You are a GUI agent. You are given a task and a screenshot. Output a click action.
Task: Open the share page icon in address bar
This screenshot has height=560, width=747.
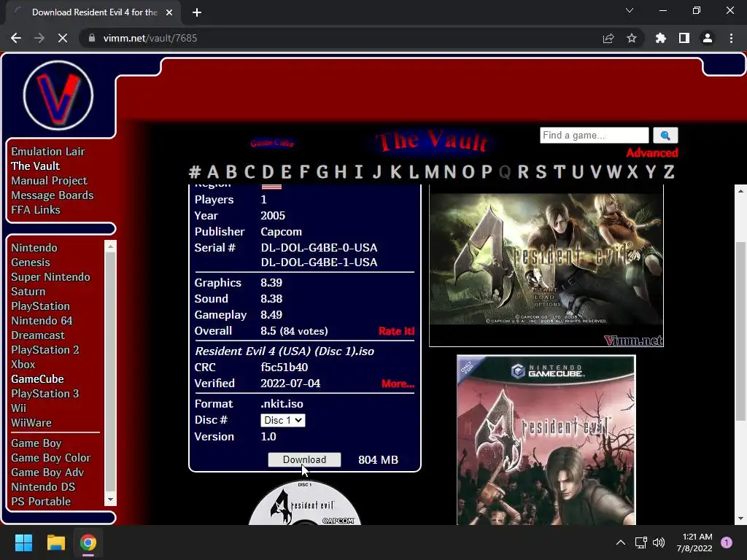(x=608, y=38)
